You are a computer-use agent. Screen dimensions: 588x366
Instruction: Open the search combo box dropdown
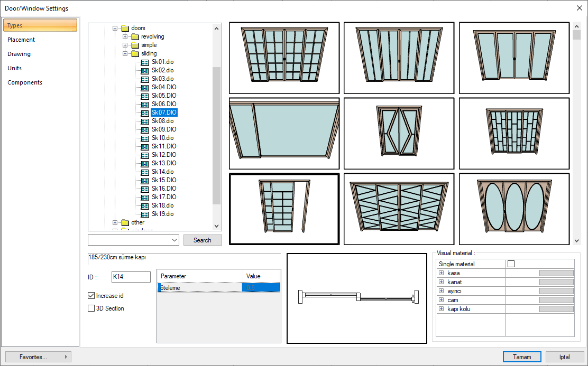point(174,240)
